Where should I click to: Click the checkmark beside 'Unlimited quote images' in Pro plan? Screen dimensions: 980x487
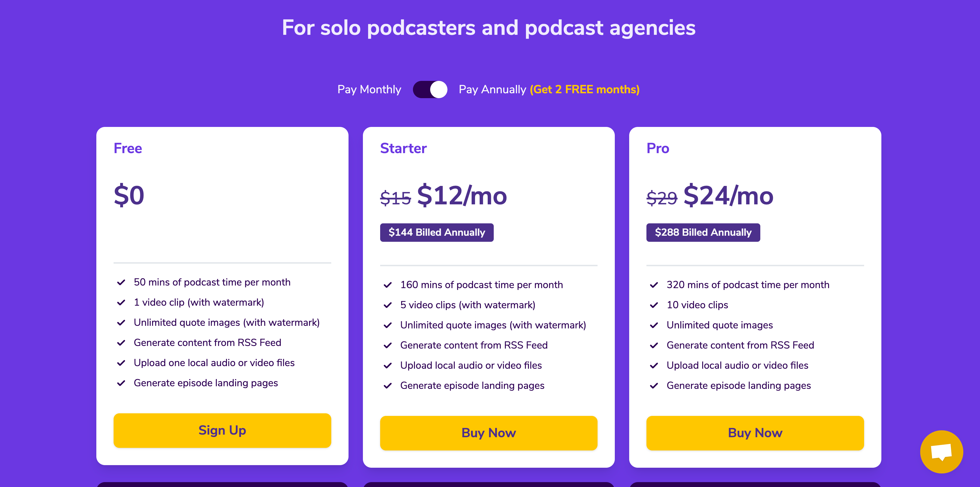pyautogui.click(x=654, y=325)
